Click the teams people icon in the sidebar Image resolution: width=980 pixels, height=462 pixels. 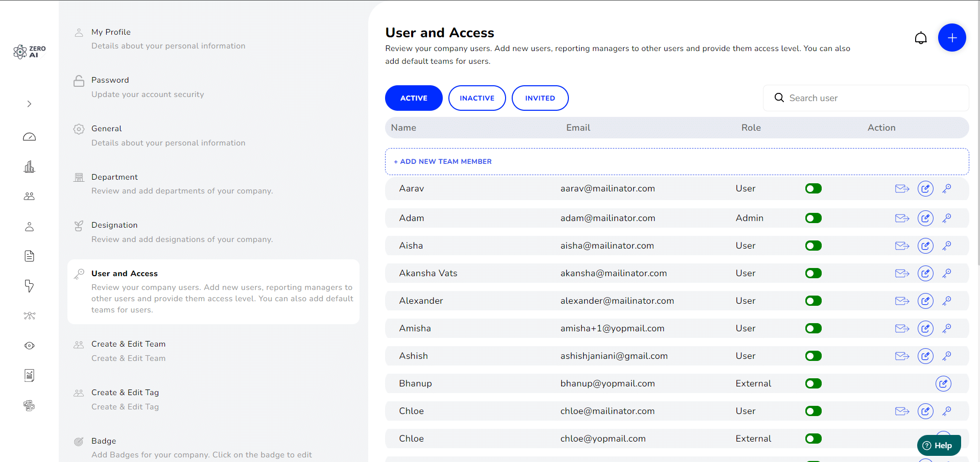click(29, 196)
